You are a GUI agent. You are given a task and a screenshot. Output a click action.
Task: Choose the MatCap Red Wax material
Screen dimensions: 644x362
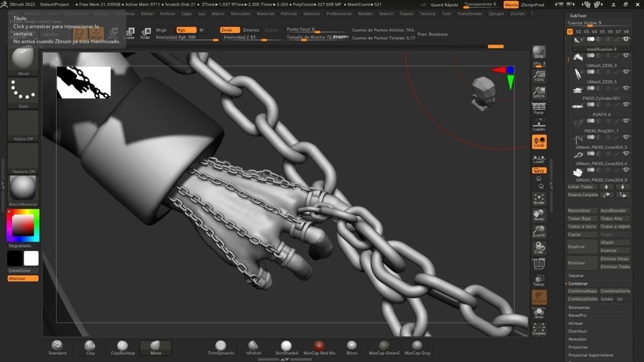click(319, 348)
